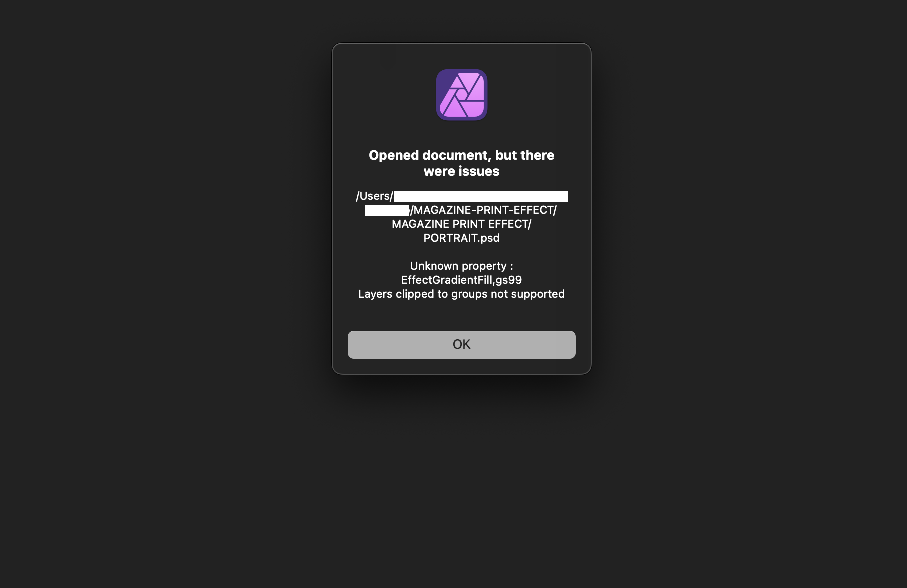Viewport: 907px width, 588px height.
Task: Click the 'gs99' suffix of the property name
Action: [x=509, y=280]
